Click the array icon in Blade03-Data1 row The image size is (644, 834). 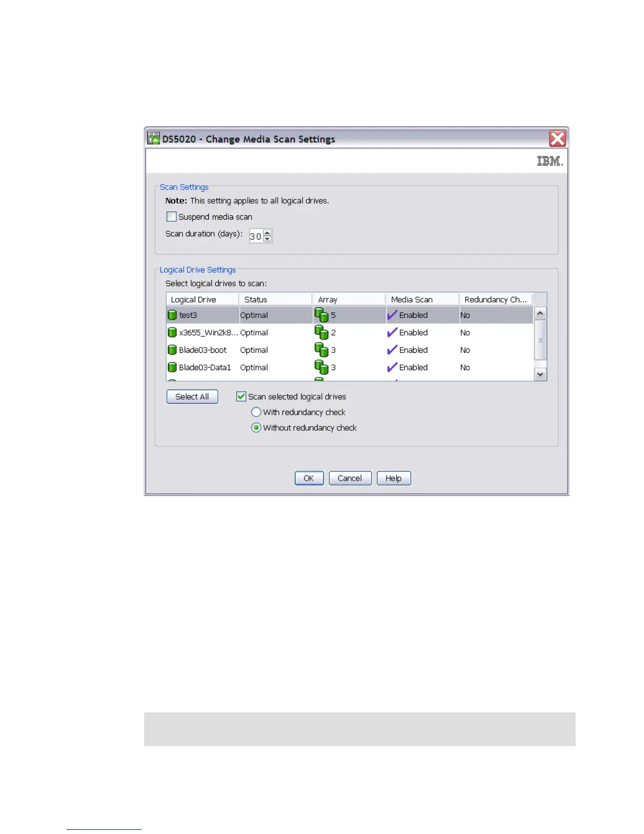coord(321,367)
